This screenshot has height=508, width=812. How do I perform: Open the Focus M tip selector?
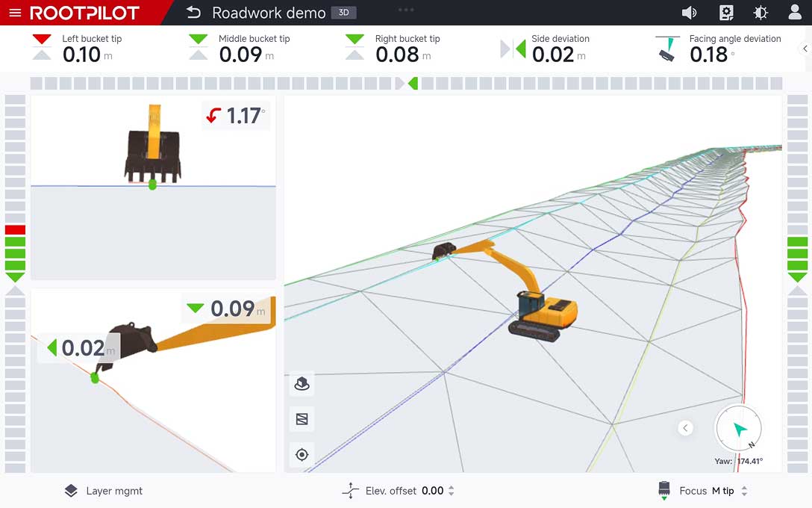tap(722, 491)
